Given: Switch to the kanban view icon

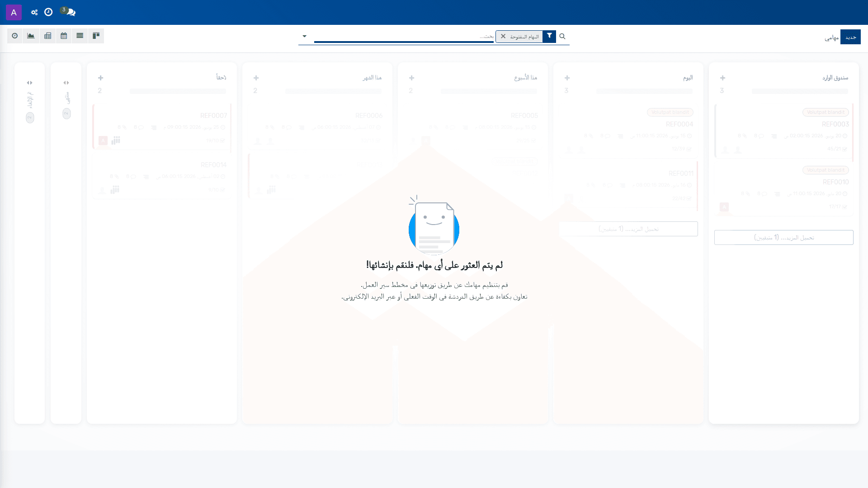Looking at the screenshot, I should pos(96,36).
